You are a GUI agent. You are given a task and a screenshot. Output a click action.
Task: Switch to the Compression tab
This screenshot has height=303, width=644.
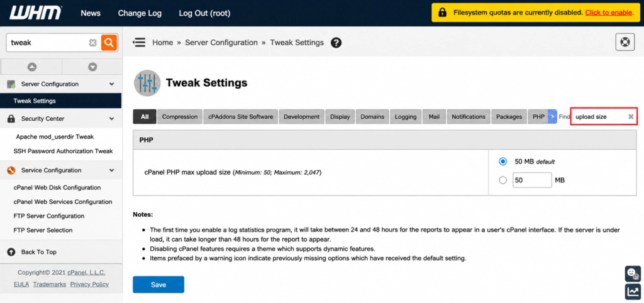(x=180, y=116)
